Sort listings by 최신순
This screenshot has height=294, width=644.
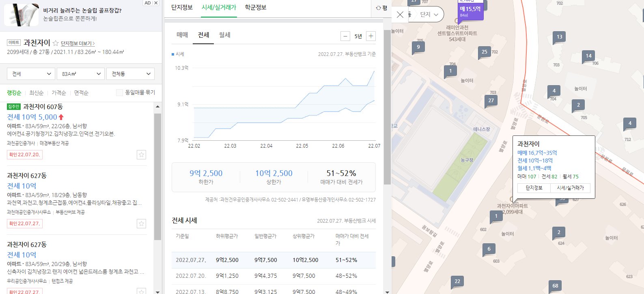pos(37,93)
